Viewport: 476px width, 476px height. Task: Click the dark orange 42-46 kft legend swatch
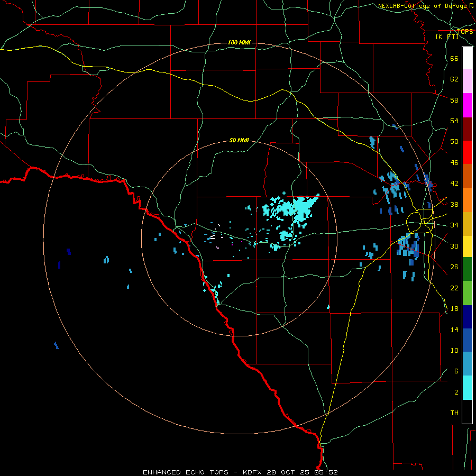point(467,176)
